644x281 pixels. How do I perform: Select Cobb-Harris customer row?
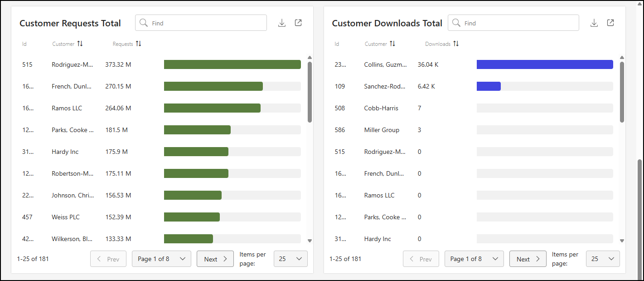pos(474,108)
